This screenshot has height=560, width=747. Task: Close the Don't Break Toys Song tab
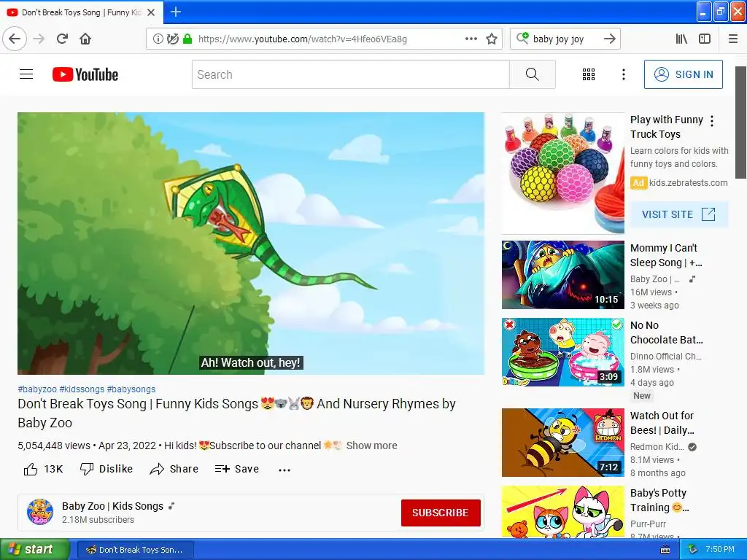(x=151, y=12)
